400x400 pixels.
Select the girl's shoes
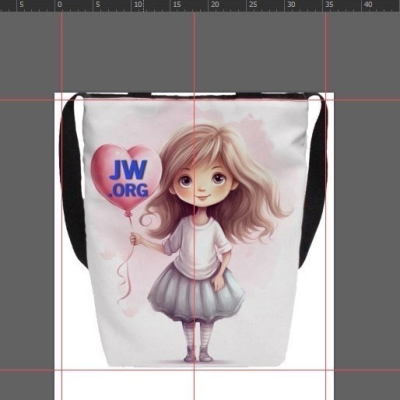(198, 354)
